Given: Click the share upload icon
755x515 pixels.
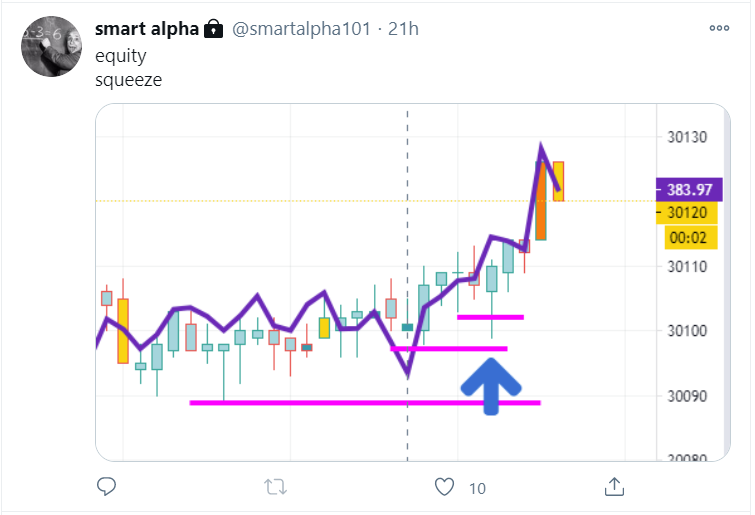Looking at the screenshot, I should [615, 487].
